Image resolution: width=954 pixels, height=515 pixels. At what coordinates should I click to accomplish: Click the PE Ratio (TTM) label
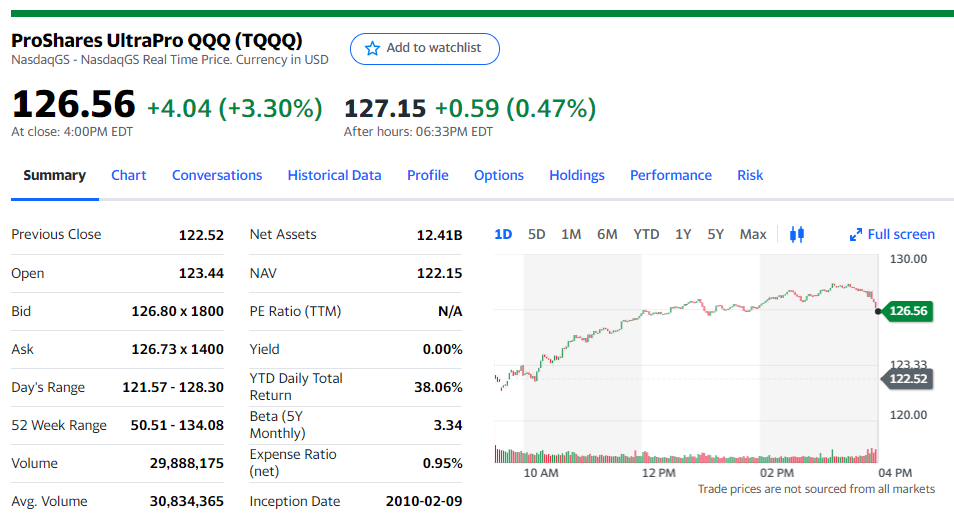[295, 312]
